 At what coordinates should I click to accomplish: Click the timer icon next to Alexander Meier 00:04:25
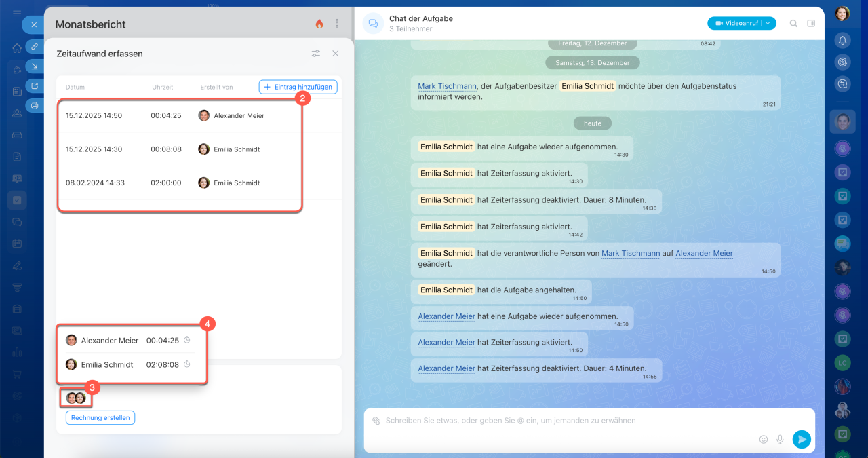[x=187, y=341]
